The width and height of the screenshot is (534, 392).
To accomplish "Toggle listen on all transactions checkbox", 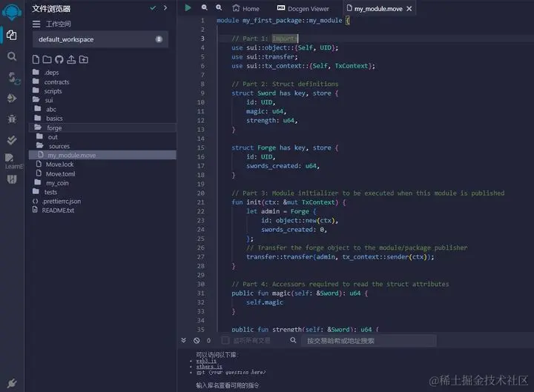I will click(225, 340).
